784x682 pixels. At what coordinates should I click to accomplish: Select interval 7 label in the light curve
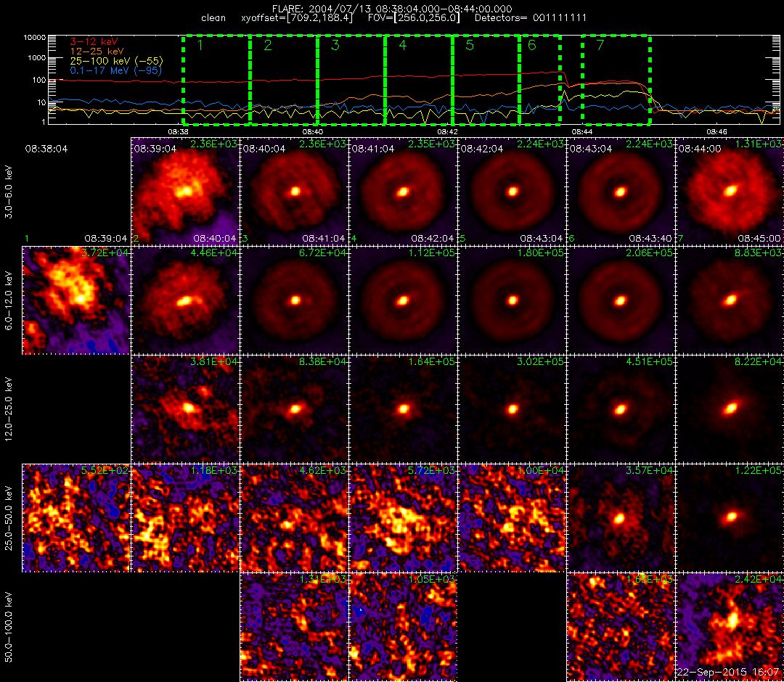pyautogui.click(x=600, y=46)
